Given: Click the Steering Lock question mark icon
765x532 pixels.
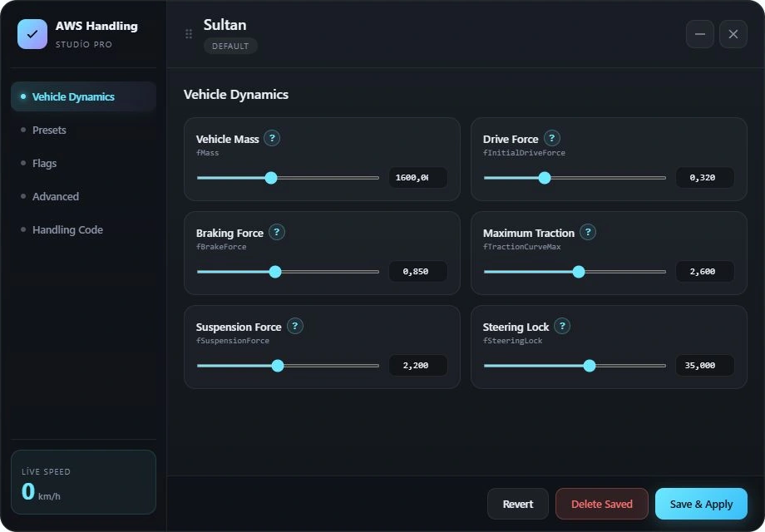Looking at the screenshot, I should tap(562, 326).
